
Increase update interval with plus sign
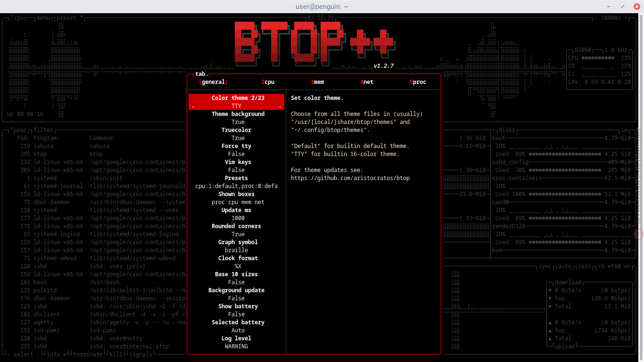coord(626,18)
